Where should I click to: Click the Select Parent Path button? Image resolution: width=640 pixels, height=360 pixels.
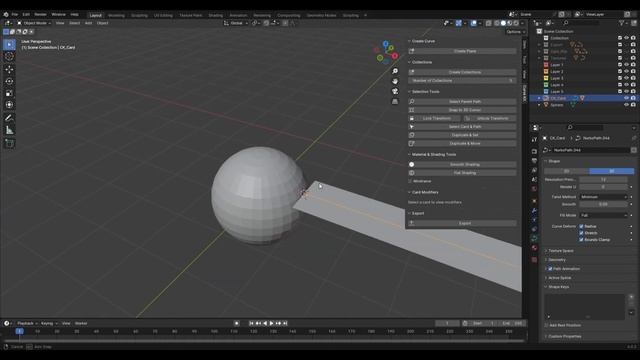462,102
